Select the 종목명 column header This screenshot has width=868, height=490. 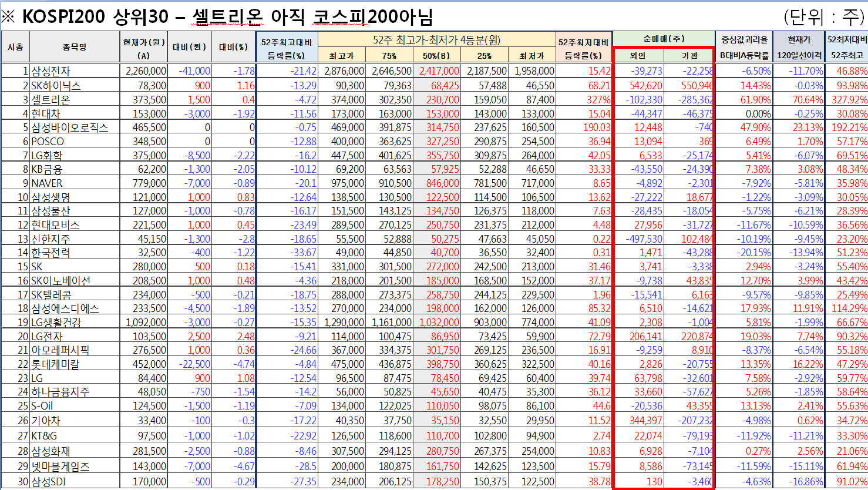click(74, 47)
